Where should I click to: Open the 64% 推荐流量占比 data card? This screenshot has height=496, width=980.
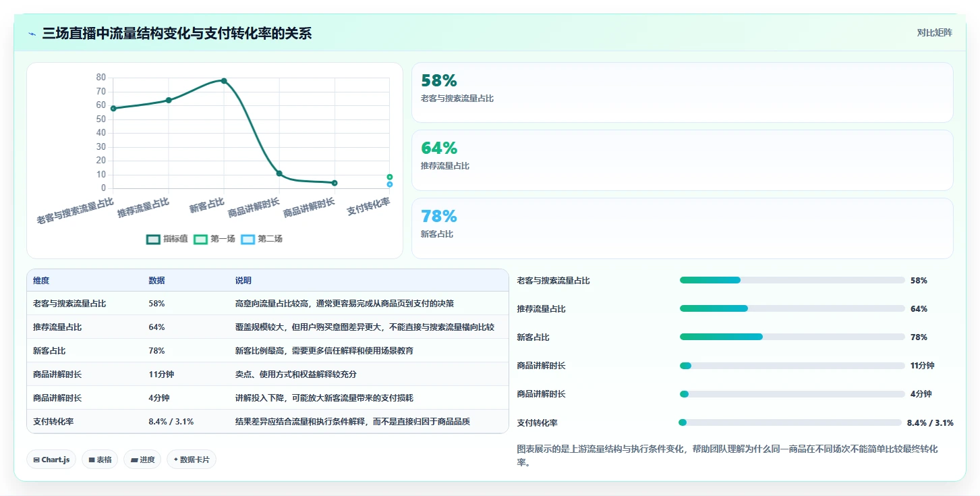coord(682,160)
